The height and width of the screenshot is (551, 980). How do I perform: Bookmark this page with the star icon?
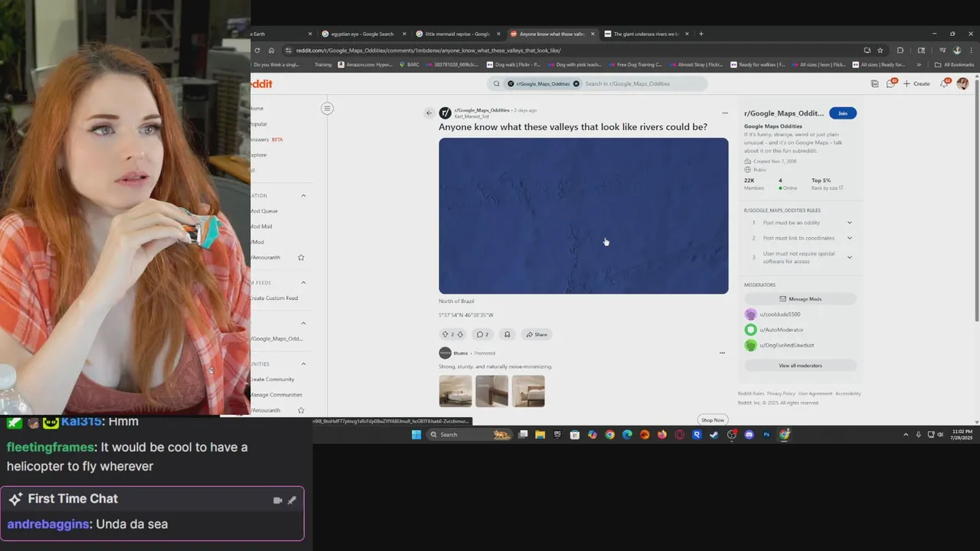880,51
